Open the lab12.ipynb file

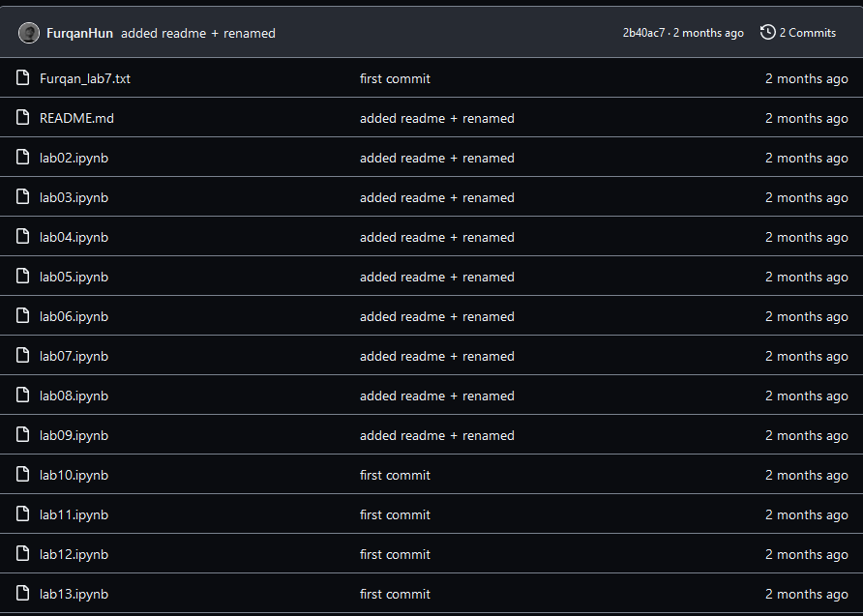pos(74,554)
